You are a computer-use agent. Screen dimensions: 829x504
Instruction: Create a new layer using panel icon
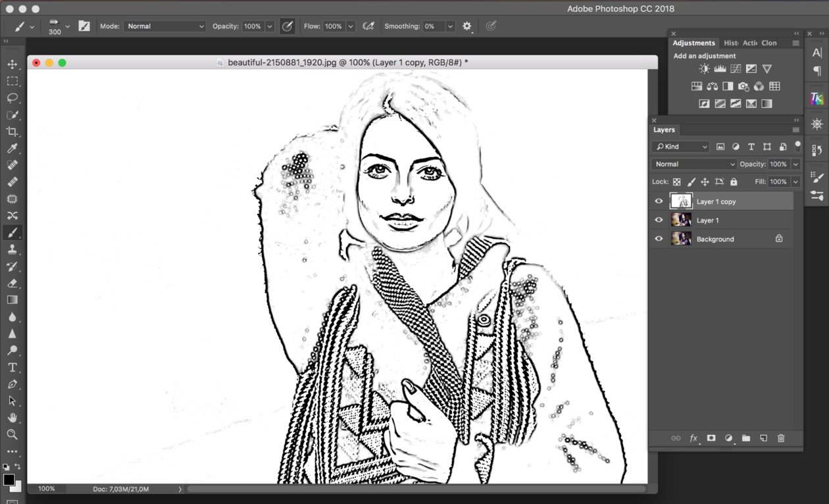point(763,438)
